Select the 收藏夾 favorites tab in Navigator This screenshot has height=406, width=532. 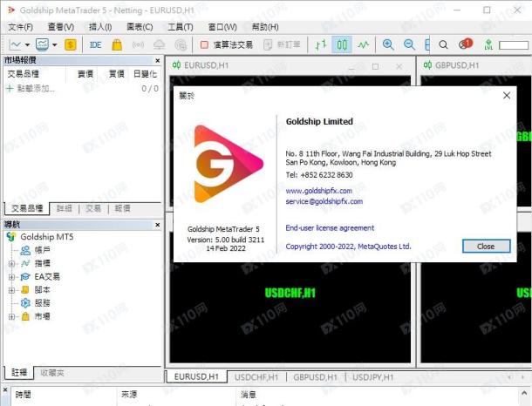pos(52,373)
